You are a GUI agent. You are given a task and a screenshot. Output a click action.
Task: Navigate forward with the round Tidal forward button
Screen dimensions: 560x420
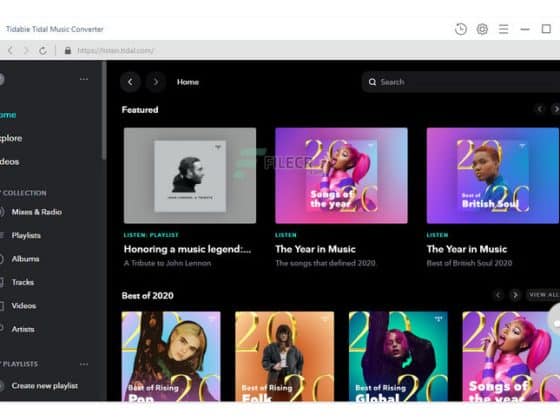coord(156,82)
